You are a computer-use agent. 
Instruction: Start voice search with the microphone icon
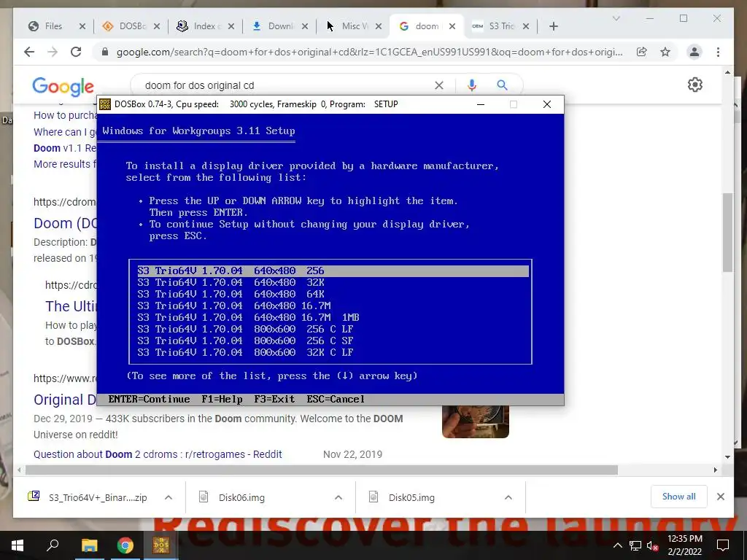click(472, 85)
